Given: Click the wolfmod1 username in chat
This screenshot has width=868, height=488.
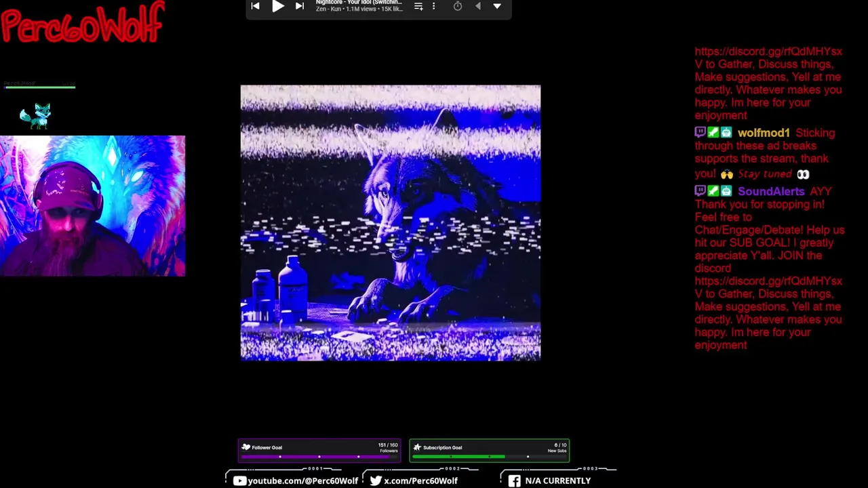Looking at the screenshot, I should point(764,133).
